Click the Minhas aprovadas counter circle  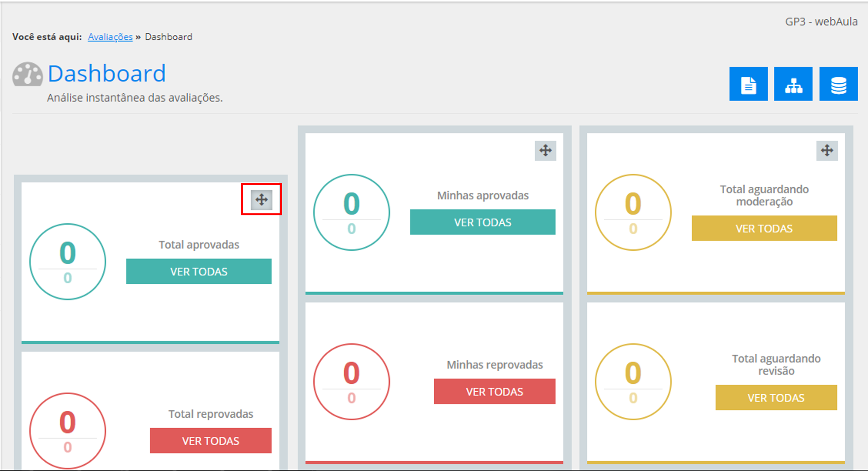tap(352, 212)
